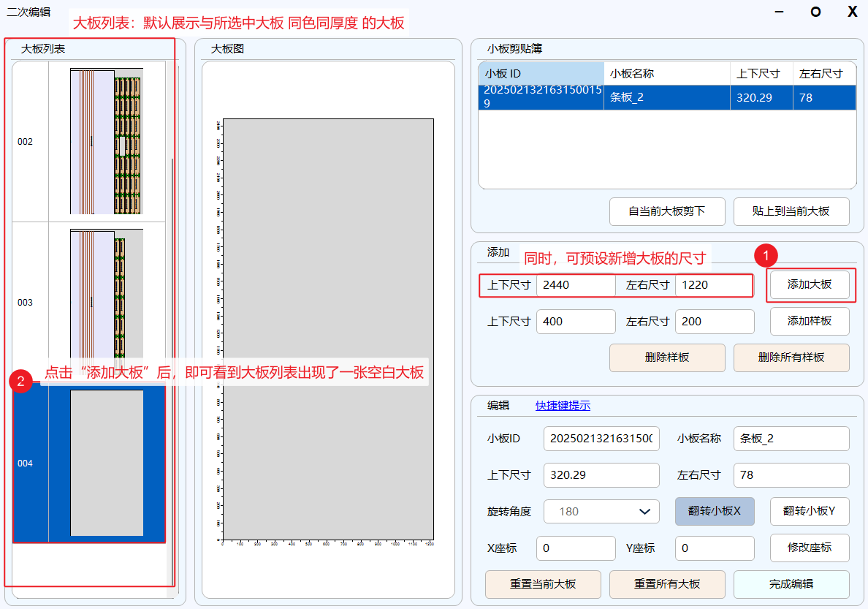This screenshot has height=609, width=868.
Task: Select board 002 thumbnail in list
Action: coord(107,141)
